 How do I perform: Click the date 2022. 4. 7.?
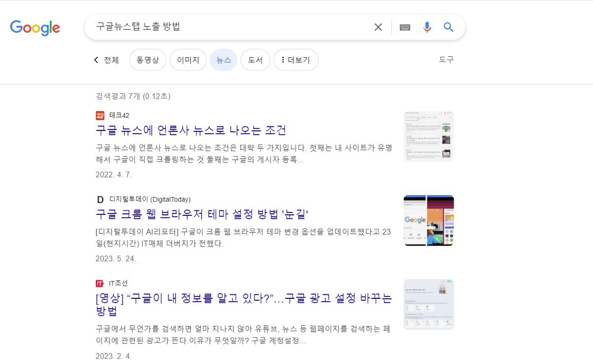(114, 175)
